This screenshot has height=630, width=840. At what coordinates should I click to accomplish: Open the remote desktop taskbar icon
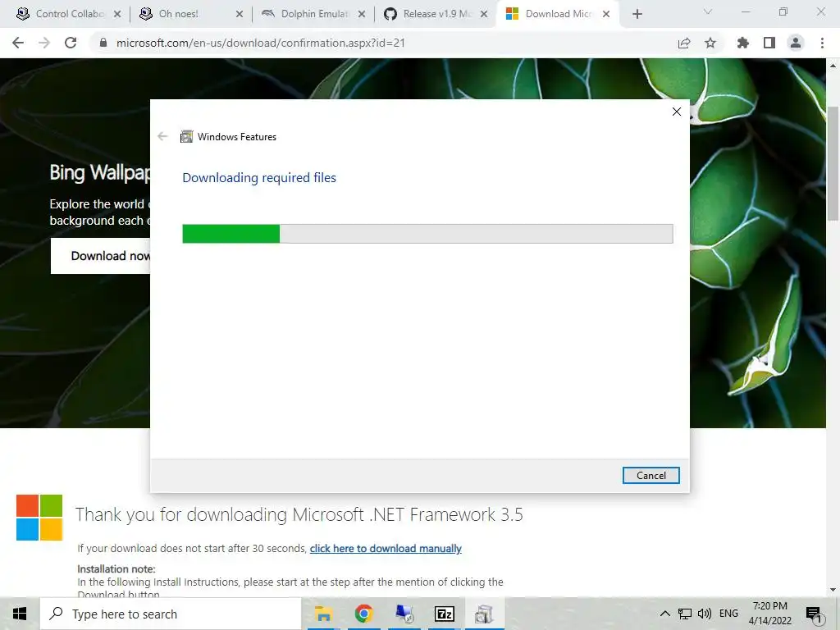point(404,614)
